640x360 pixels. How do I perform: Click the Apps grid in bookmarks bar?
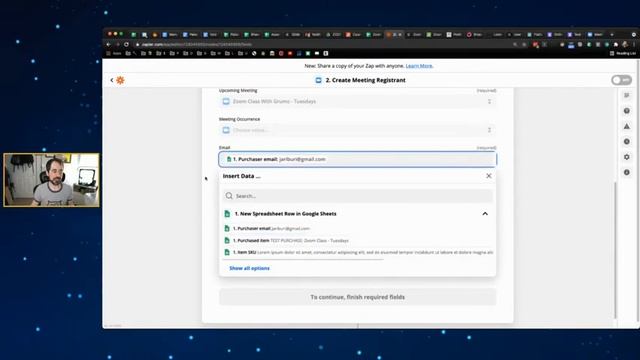(113, 53)
